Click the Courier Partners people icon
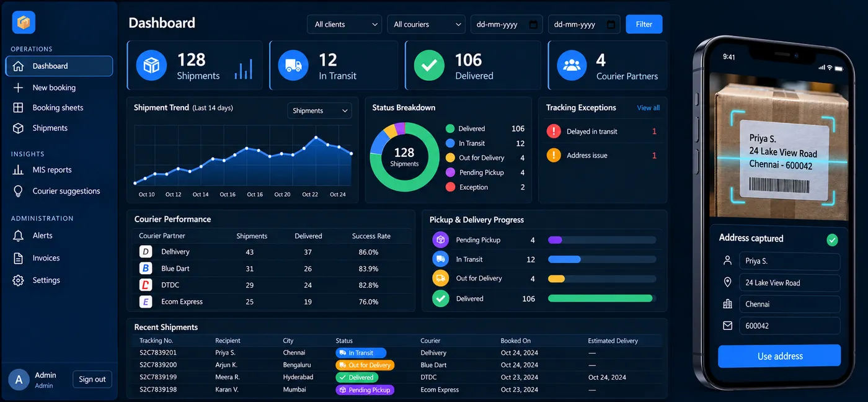 point(572,66)
